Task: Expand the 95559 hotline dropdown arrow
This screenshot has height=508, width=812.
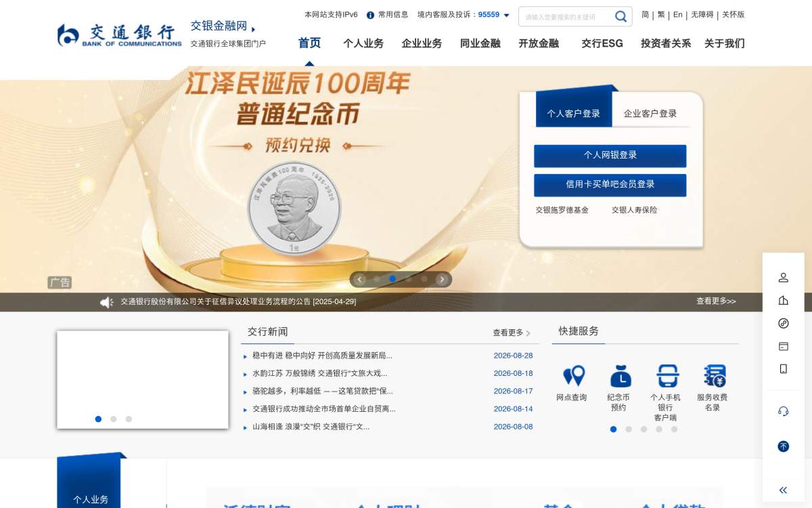Action: 506,15
